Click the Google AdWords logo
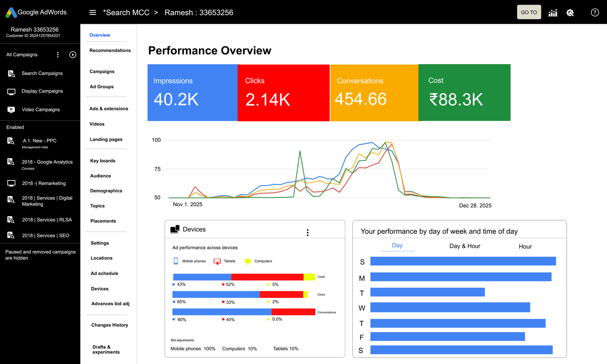Image resolution: width=607 pixels, height=364 pixels. click(36, 13)
